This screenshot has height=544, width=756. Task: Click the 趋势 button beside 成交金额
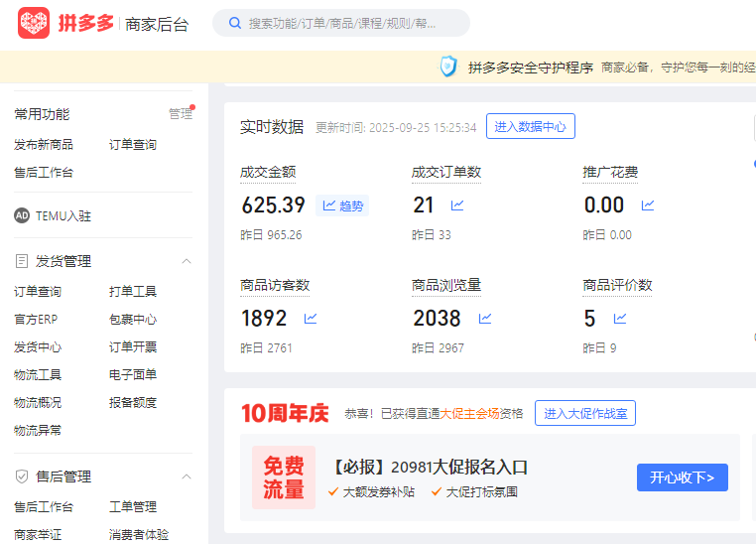(x=342, y=206)
